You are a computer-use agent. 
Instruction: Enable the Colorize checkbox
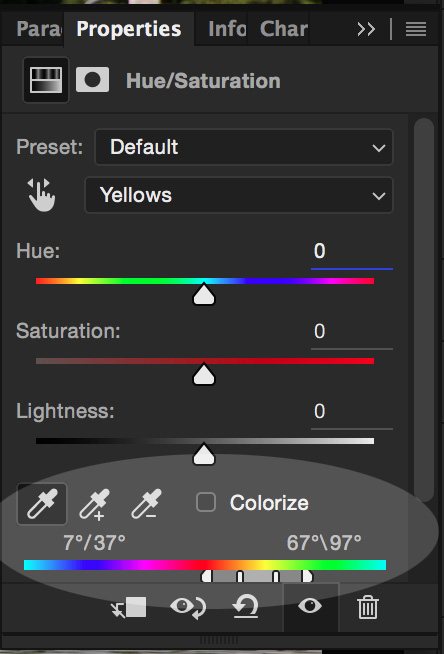[x=206, y=502]
